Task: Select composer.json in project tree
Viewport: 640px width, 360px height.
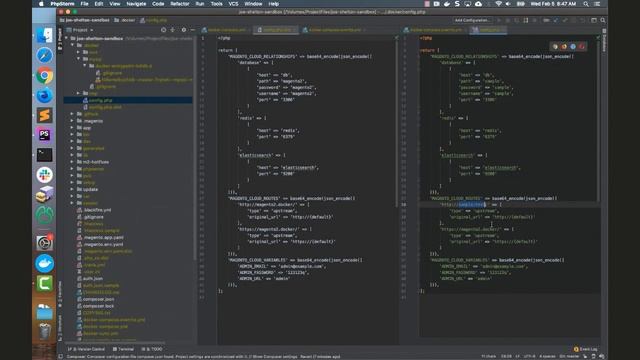Action: [98, 299]
